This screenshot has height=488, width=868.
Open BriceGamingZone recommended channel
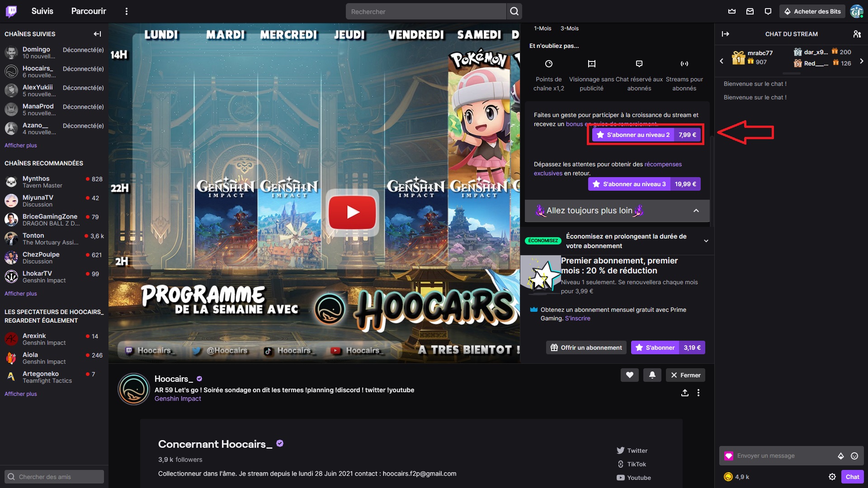(54, 220)
